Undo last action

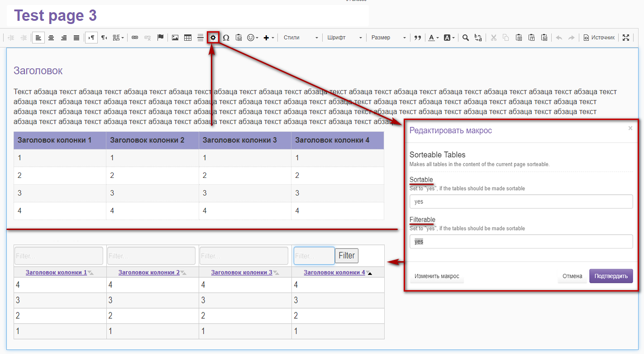click(x=559, y=38)
